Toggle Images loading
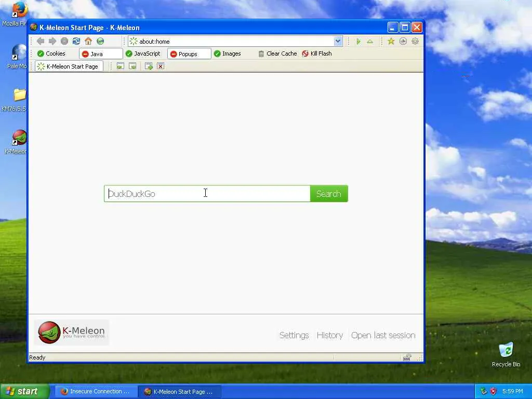This screenshot has height=399, width=532. click(228, 54)
